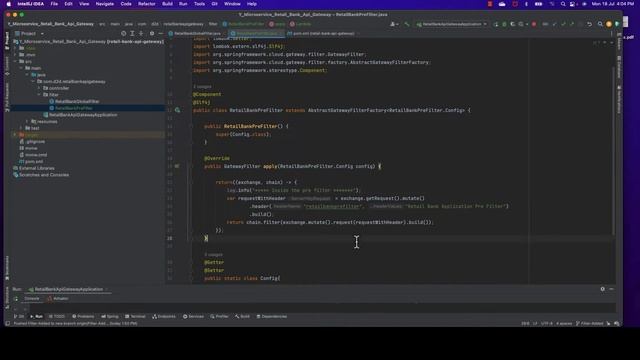Click the git branch widget in status bar
This screenshot has height=360, width=640.
tap(590, 324)
